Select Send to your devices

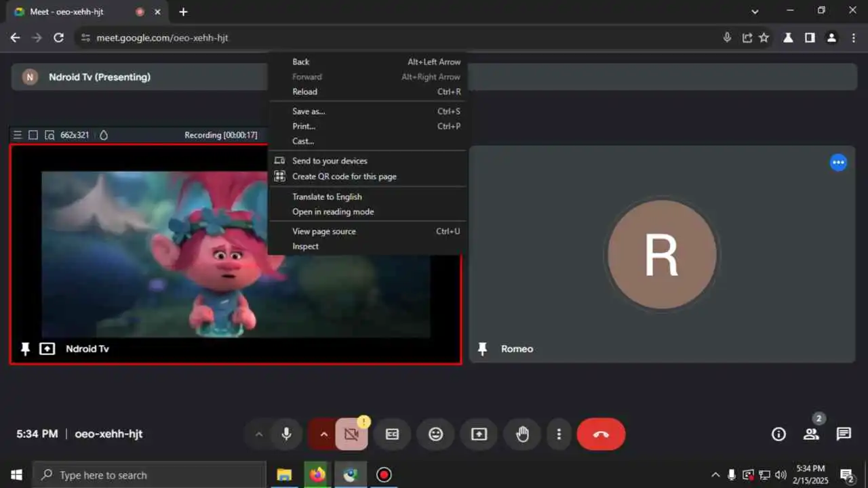pos(368,161)
